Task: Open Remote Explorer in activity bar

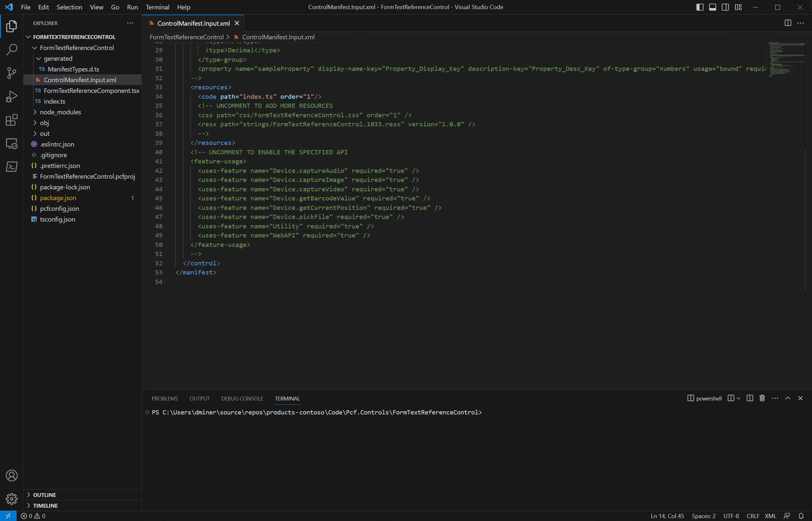Action: tap(11, 144)
